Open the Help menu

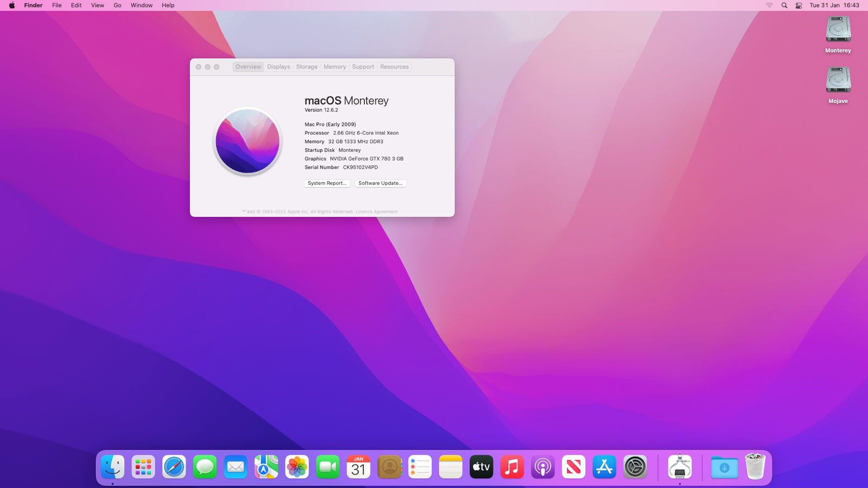point(168,5)
